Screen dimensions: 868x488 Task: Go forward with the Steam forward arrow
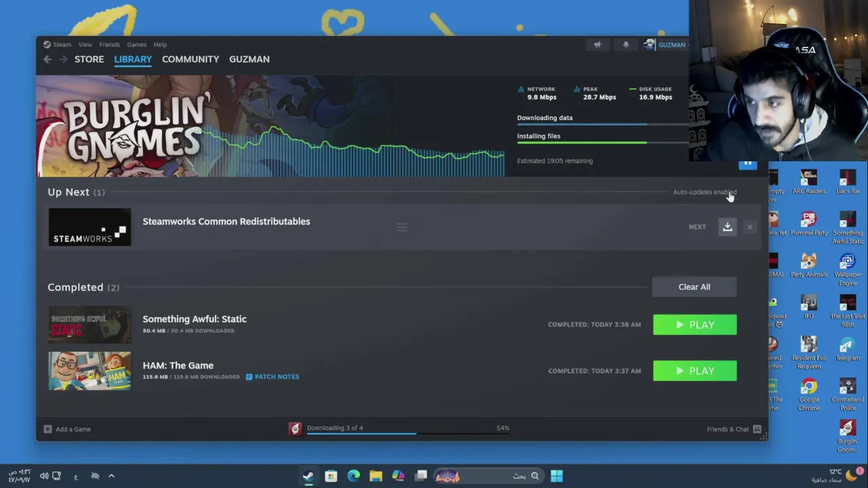tap(63, 60)
